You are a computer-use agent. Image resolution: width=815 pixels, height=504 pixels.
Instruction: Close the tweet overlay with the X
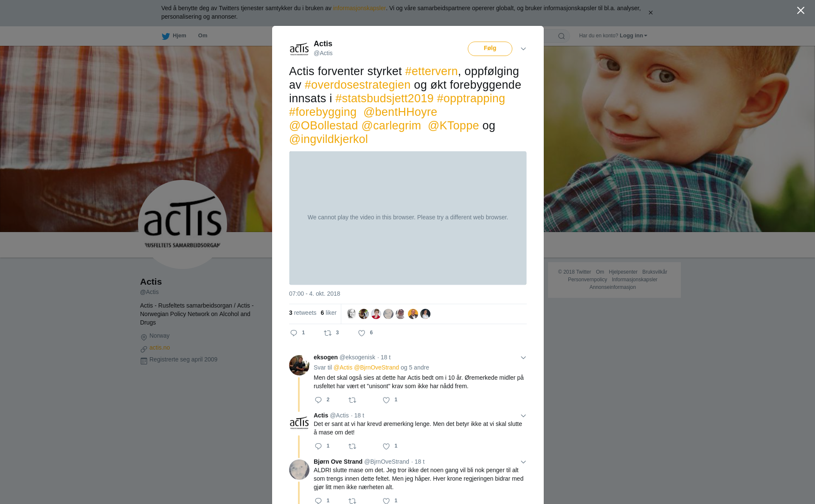[801, 11]
